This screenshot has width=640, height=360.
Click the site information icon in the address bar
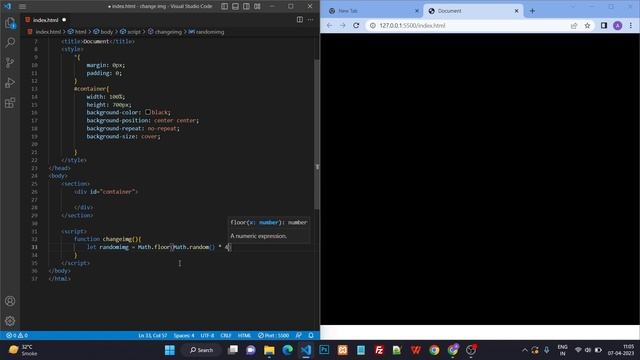point(373,25)
